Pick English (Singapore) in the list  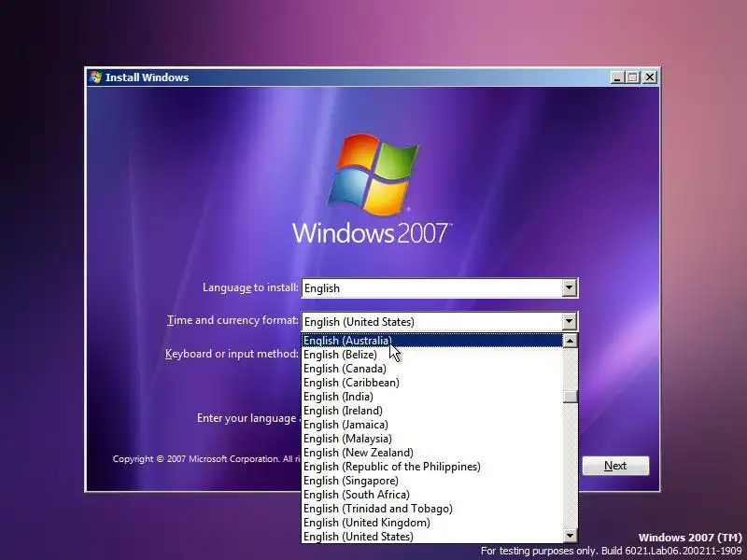click(x=432, y=481)
